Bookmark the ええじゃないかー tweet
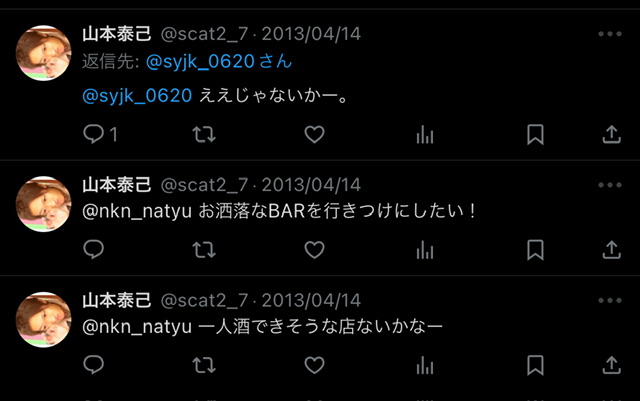The width and height of the screenshot is (640, 401). tap(535, 135)
